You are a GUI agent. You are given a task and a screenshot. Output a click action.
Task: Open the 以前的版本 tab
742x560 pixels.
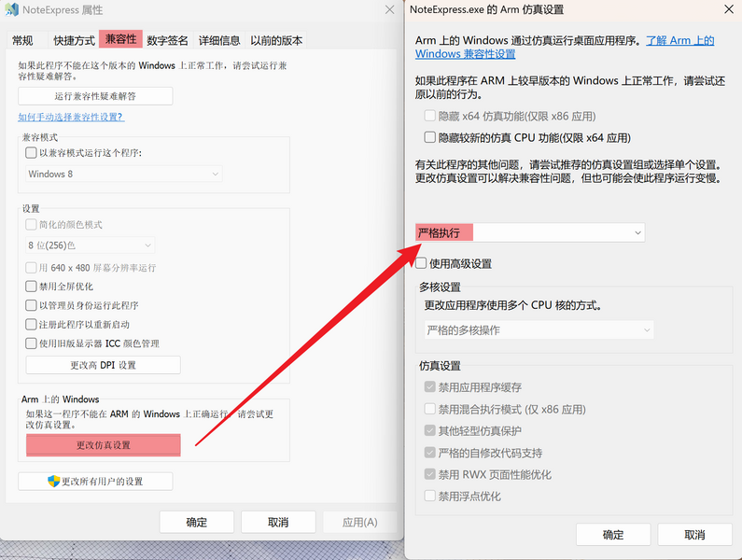click(x=276, y=41)
